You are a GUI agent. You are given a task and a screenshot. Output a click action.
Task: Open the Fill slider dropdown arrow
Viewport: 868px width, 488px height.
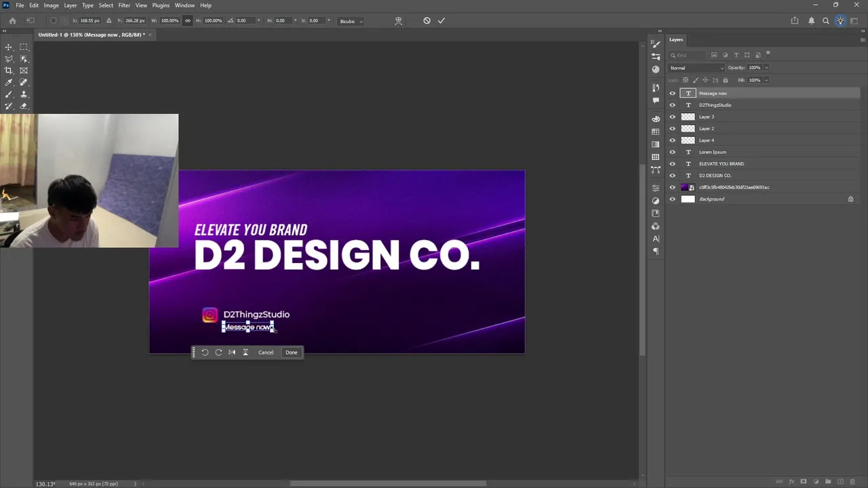click(767, 80)
